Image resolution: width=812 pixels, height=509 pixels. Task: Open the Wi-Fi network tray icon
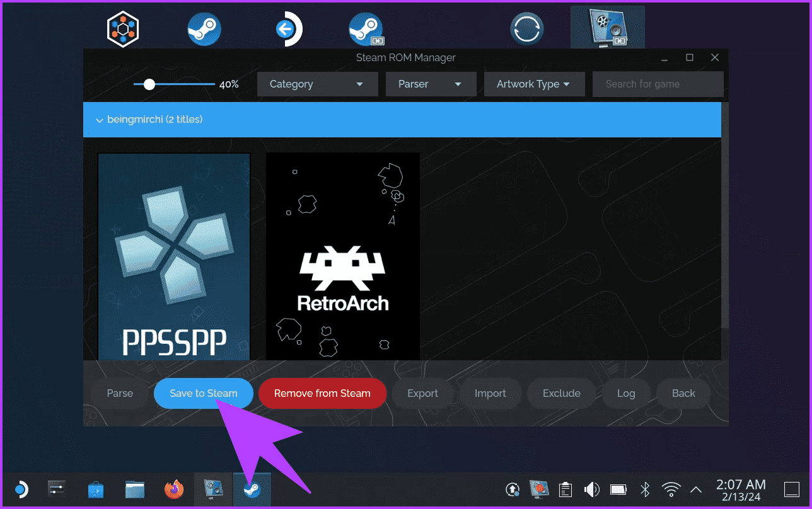[x=671, y=489]
